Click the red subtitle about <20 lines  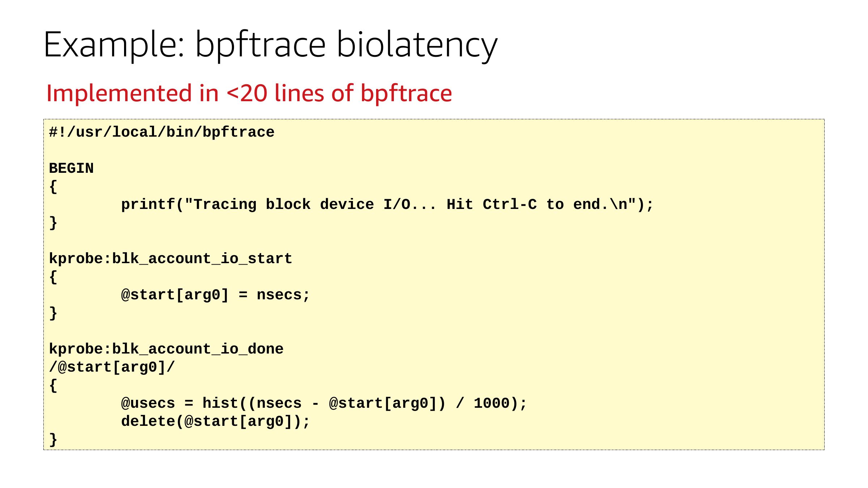[249, 93]
